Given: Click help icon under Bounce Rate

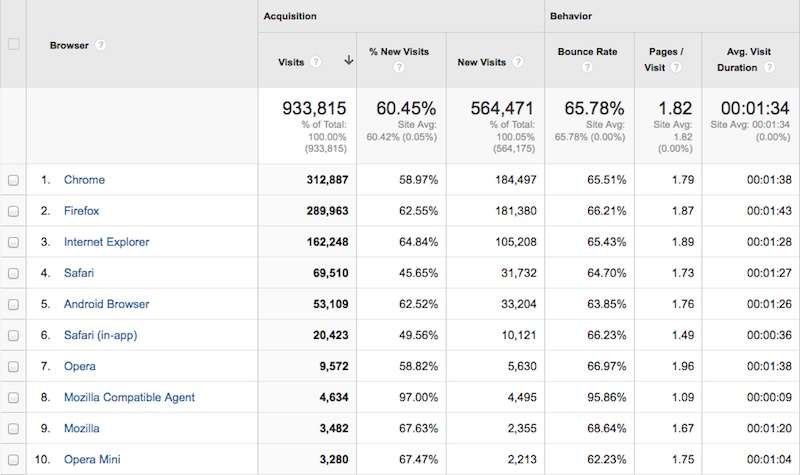Looking at the screenshot, I should 587,68.
